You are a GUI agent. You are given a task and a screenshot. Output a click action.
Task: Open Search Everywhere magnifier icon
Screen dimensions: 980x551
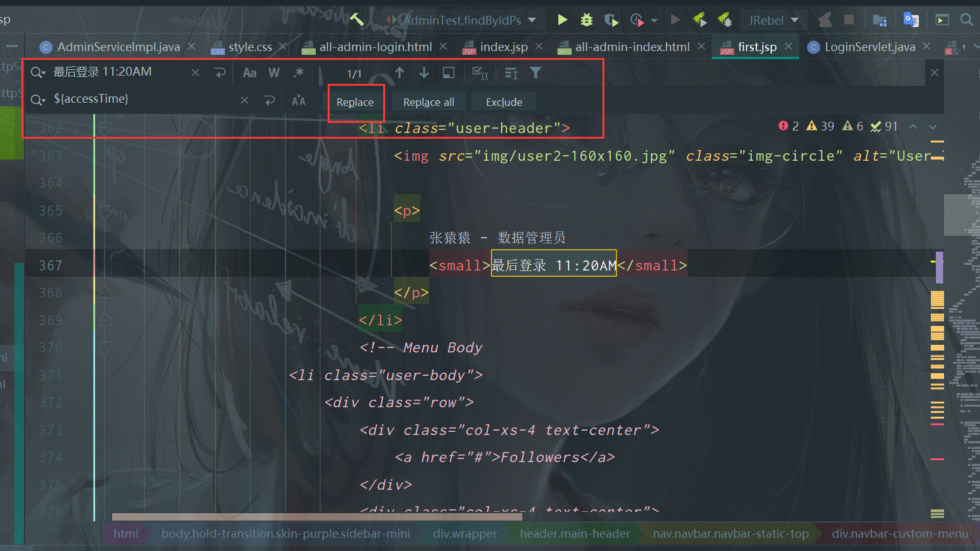[966, 20]
